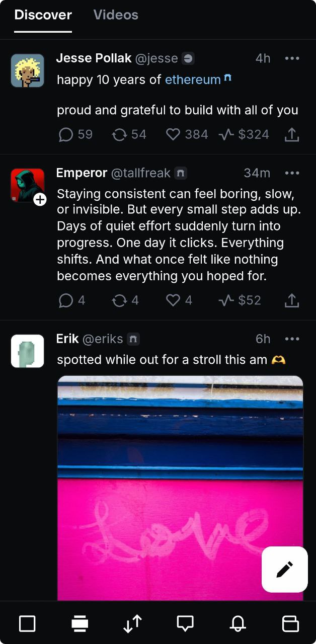
Task: Open more options on Jesse Pollak's post
Action: [292, 58]
